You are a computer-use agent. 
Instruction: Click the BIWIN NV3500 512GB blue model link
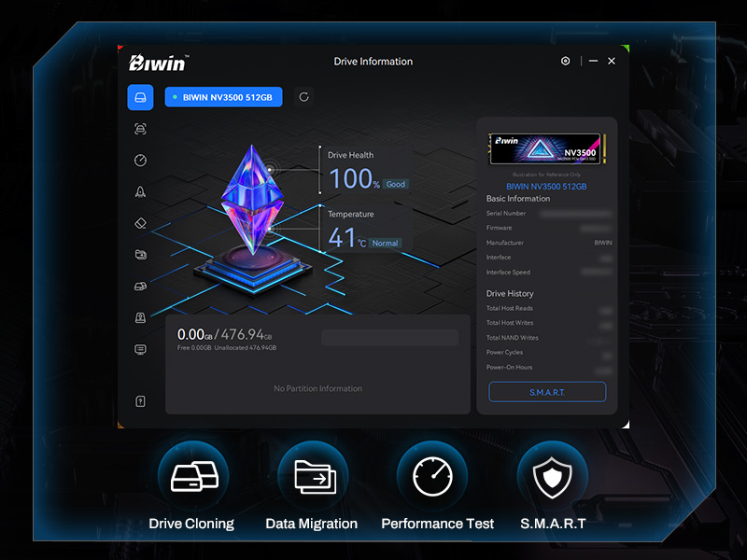pyautogui.click(x=546, y=186)
